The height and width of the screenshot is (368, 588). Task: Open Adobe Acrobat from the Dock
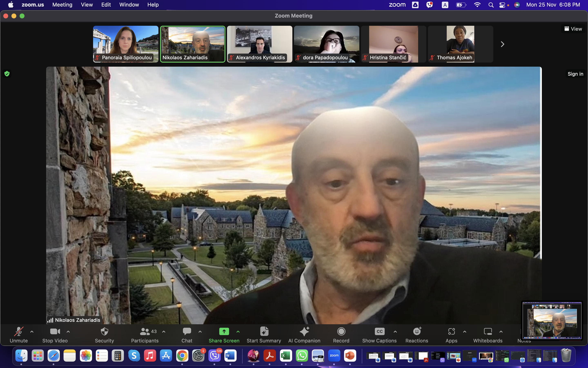pos(269,356)
